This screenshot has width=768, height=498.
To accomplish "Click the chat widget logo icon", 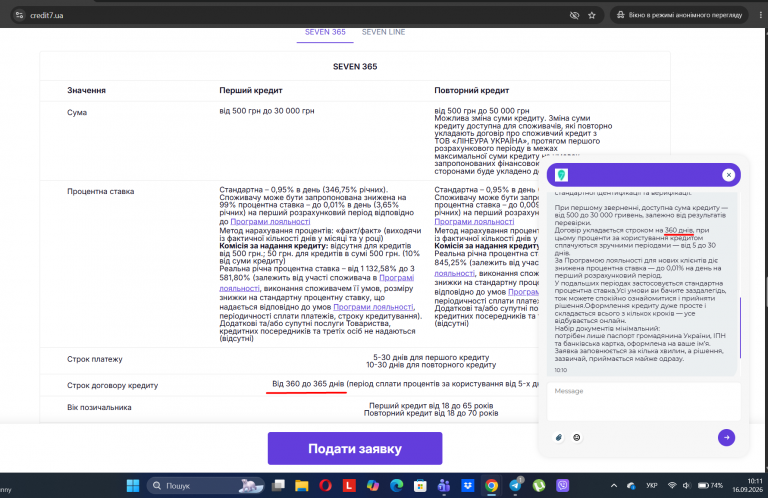I will pyautogui.click(x=561, y=175).
